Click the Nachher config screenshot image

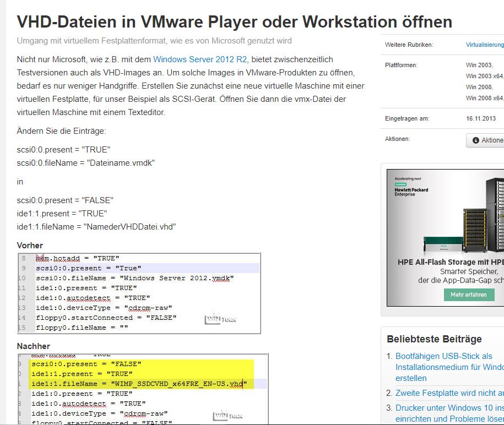pos(143,389)
